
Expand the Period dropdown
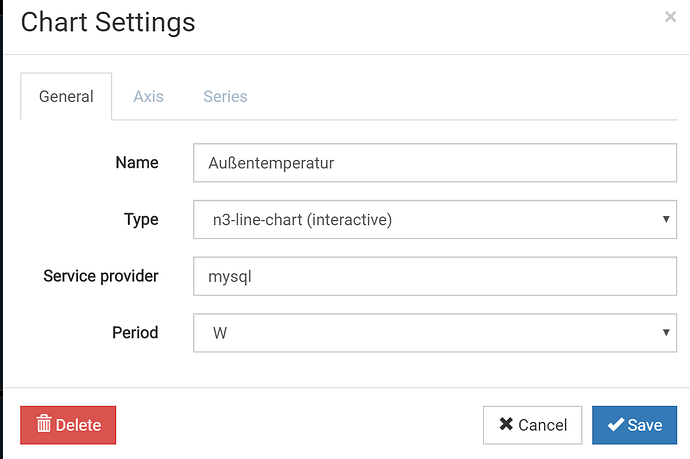pyautogui.click(x=435, y=332)
